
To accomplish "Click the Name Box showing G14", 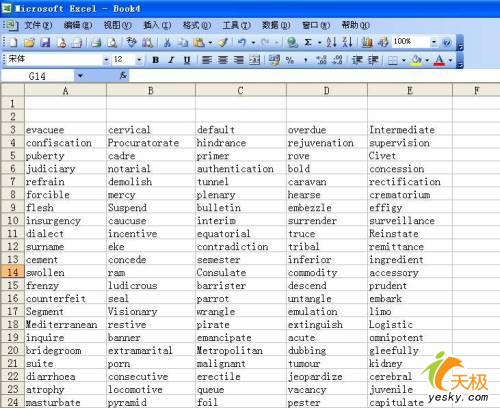I will (37, 76).
